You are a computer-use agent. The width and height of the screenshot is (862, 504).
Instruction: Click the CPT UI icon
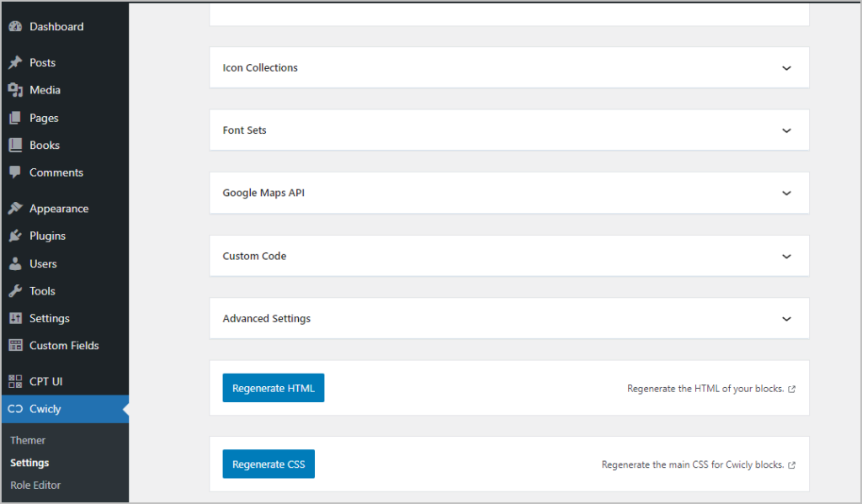click(15, 382)
